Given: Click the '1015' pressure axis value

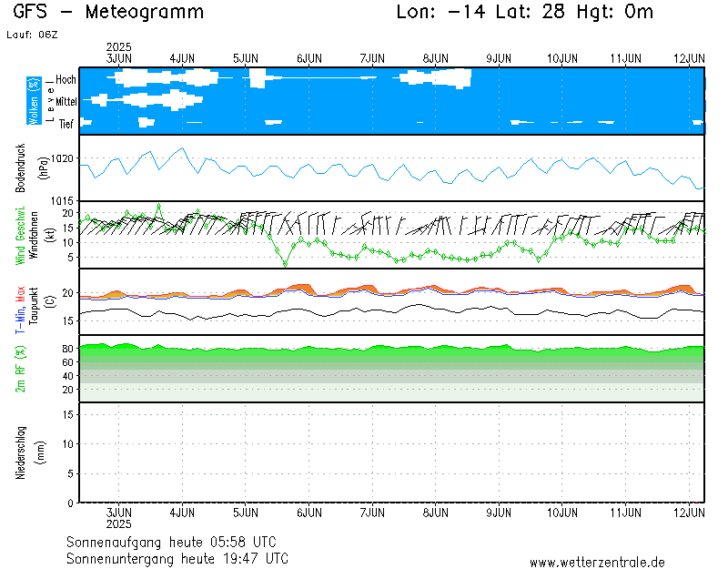Looking at the screenshot, I should coord(63,201).
